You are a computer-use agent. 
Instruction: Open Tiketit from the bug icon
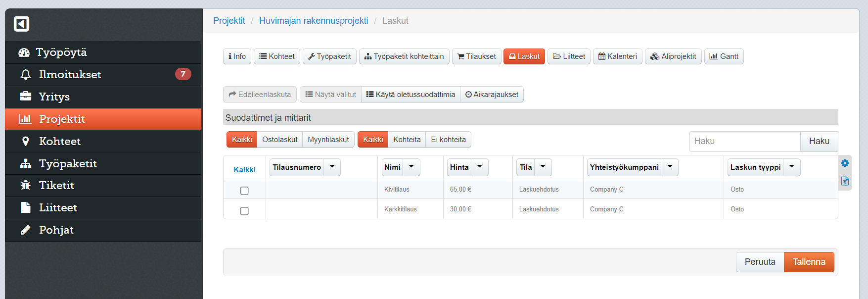(26, 185)
